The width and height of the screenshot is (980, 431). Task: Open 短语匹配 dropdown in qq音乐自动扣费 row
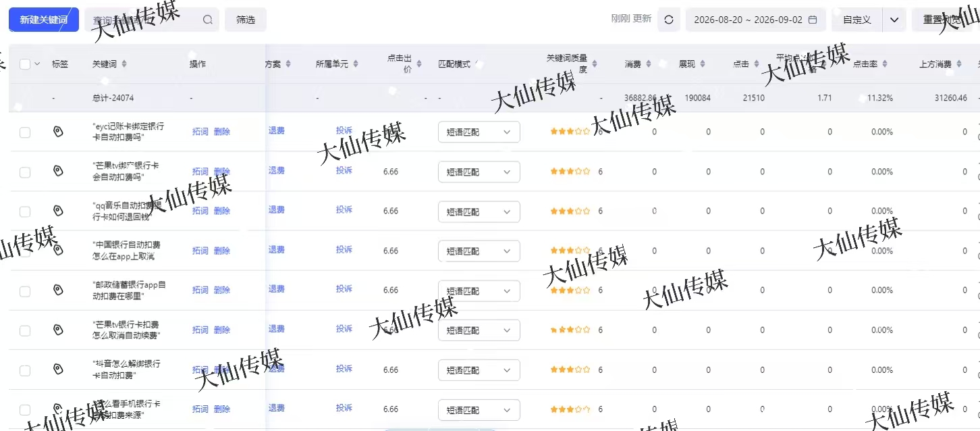[479, 211]
